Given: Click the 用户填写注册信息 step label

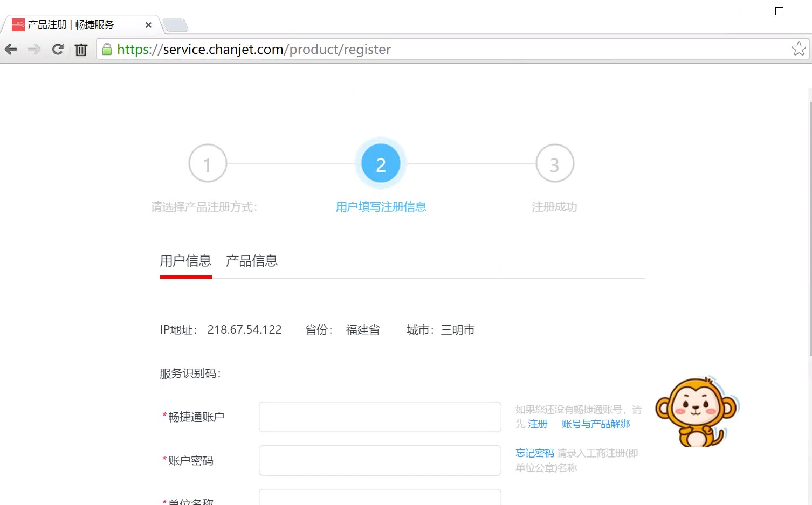Looking at the screenshot, I should tap(381, 207).
